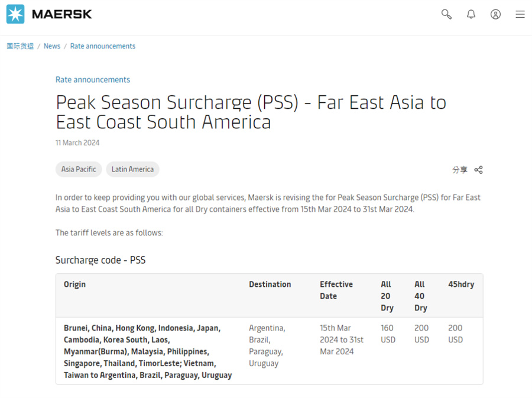The width and height of the screenshot is (532, 398).
Task: Go to 国际货运 breadcrumb link
Action: 20,46
